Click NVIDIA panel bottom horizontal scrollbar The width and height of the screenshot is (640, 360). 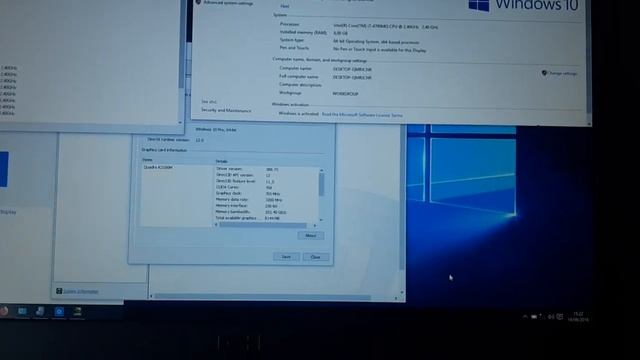coord(262,297)
